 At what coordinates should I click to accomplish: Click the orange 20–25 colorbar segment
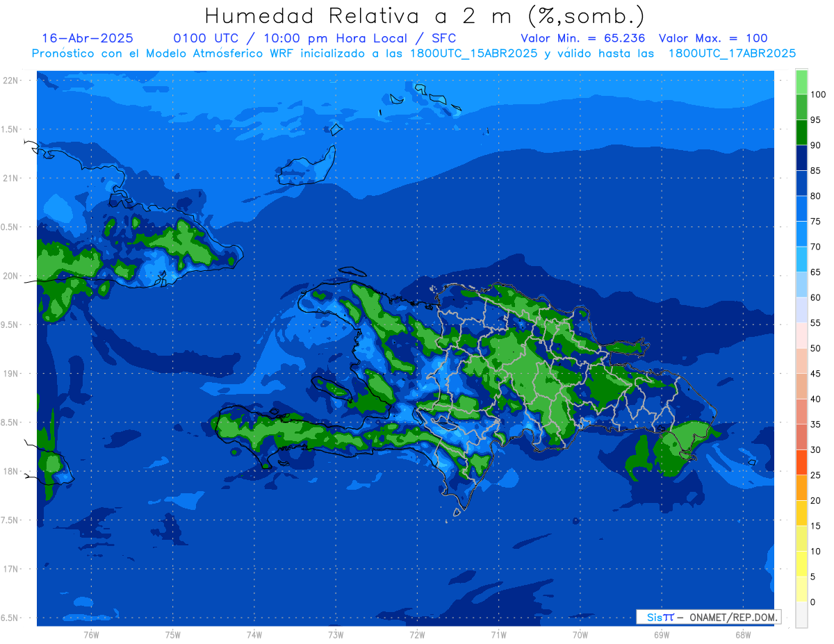[x=801, y=487]
